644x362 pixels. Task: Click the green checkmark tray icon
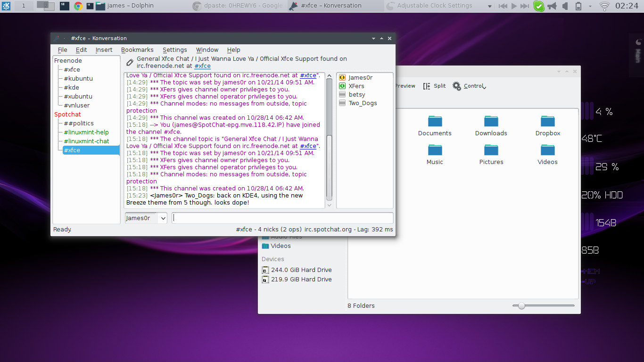(539, 6)
